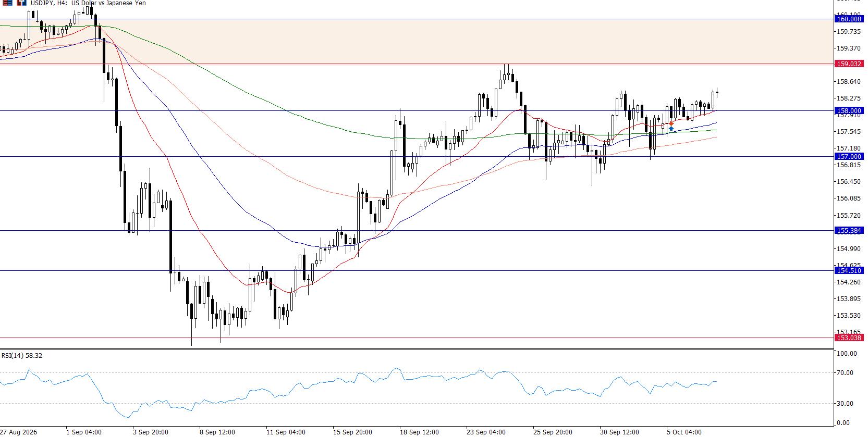Click the RSI 30.00 oversold level label
The height and width of the screenshot is (437, 868).
tap(848, 404)
